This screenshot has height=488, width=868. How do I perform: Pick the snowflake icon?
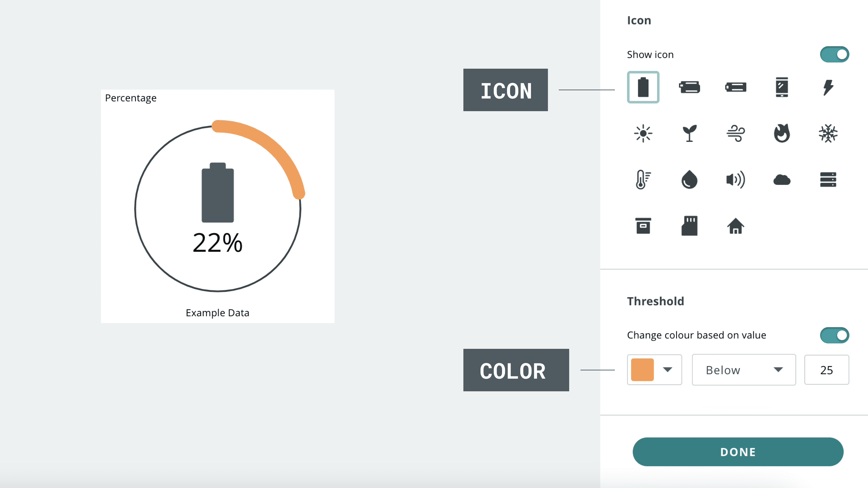(828, 133)
